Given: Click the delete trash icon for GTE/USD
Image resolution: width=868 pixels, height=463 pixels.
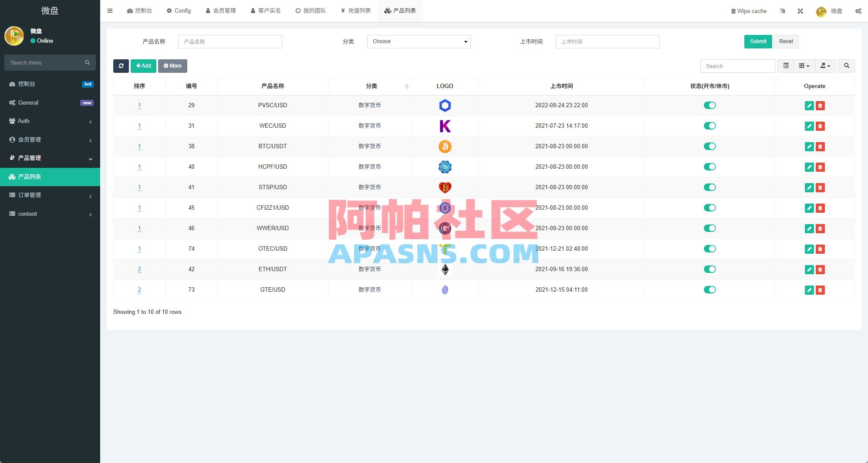Looking at the screenshot, I should pyautogui.click(x=820, y=290).
